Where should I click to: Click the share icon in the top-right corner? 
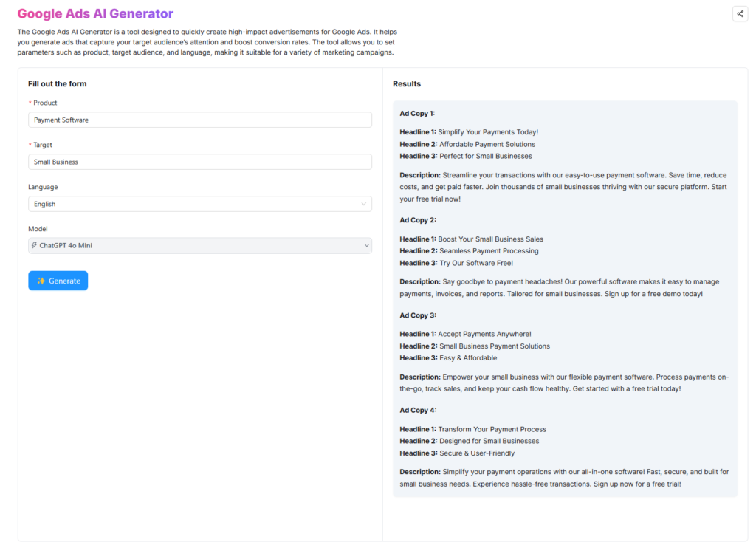[x=740, y=14]
